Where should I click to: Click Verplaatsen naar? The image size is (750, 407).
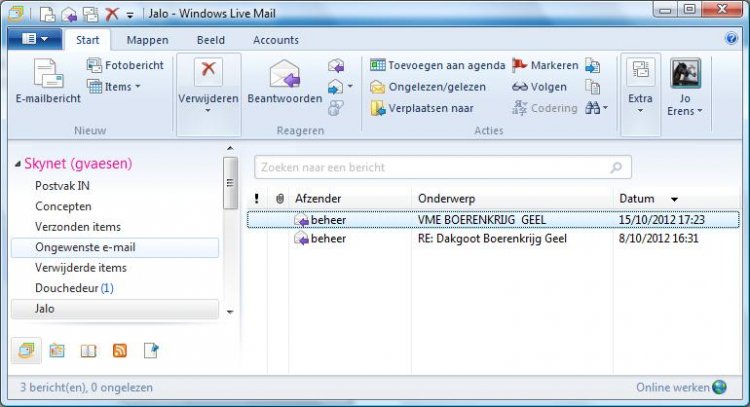[x=422, y=109]
